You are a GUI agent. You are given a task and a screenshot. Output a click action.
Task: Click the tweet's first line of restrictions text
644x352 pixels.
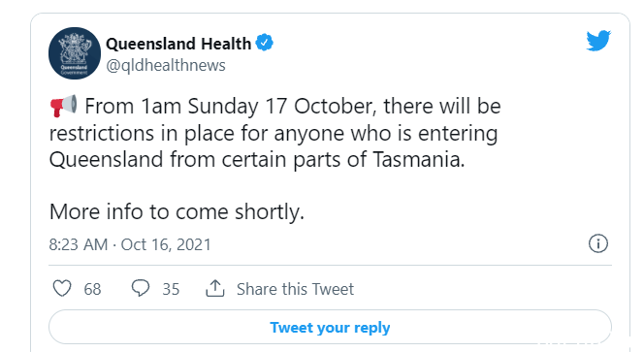[293, 107]
